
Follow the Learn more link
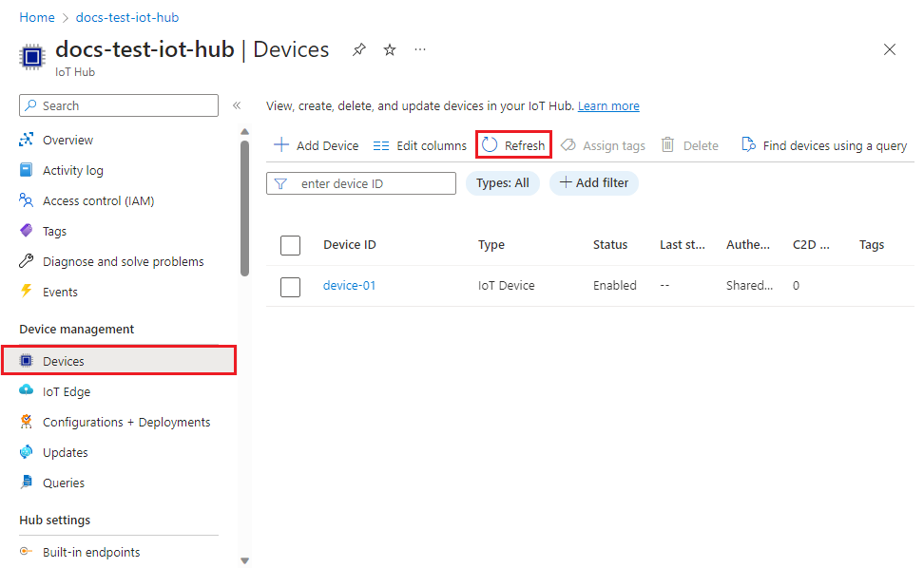click(608, 106)
